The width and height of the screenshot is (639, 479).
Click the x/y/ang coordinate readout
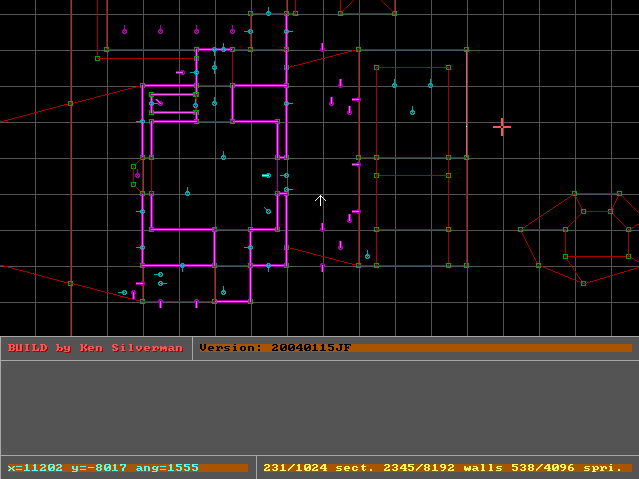[x=103, y=467]
